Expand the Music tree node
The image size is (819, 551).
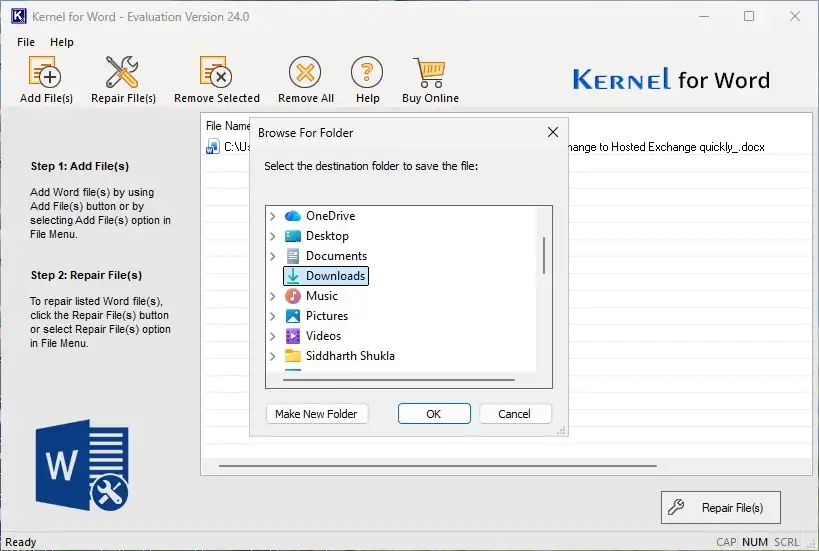[x=272, y=296]
